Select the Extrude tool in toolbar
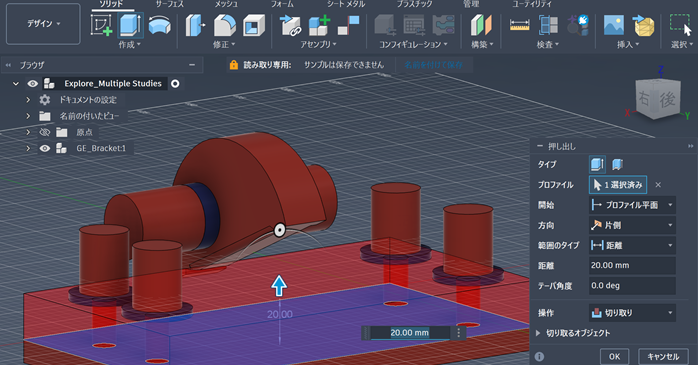This screenshot has height=365, width=698. click(x=130, y=25)
